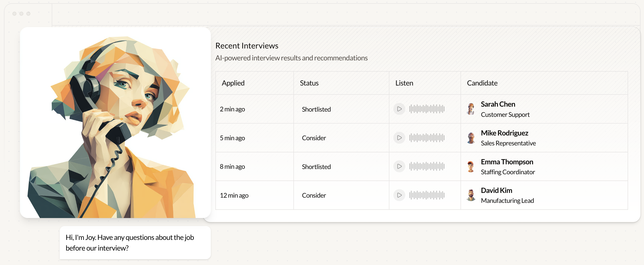This screenshot has width=644, height=265.
Task: Open Mike Rodriguez's candidate profile name
Action: (504, 133)
